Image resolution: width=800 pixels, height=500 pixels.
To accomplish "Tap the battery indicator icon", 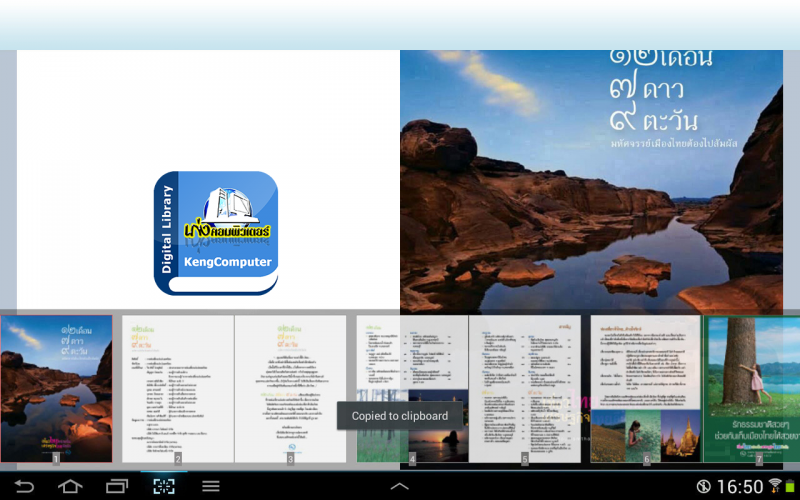I will point(791,486).
